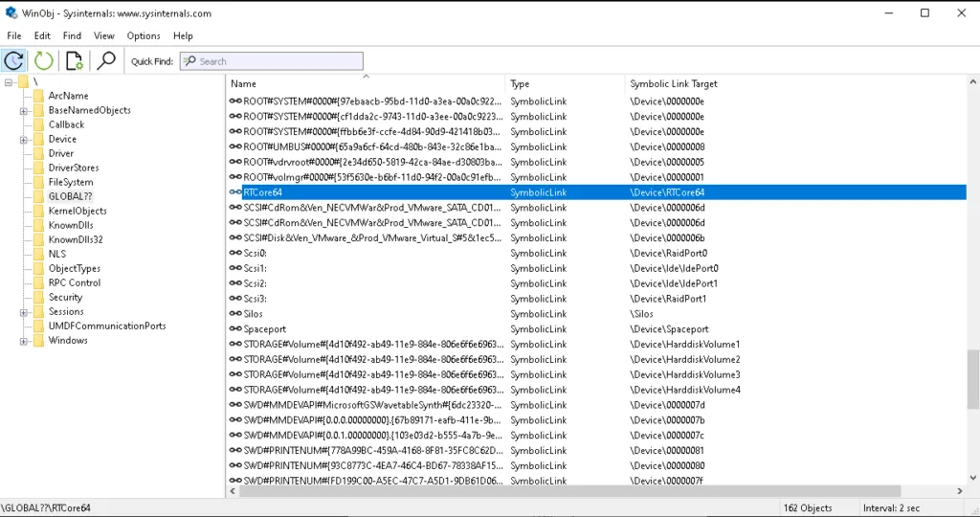
Task: Click the vertical scrollbar up arrow
Action: point(972,82)
